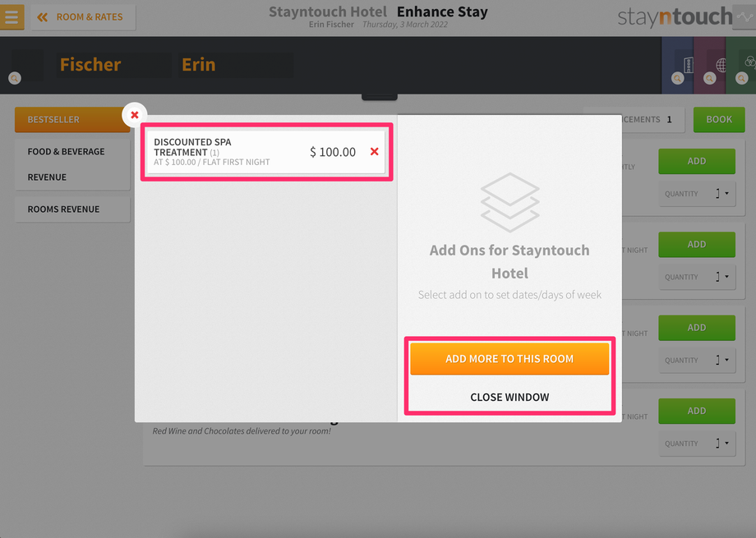Screen dimensions: 756x538
Task: Open the hamburger main menu
Action: pos(12,17)
